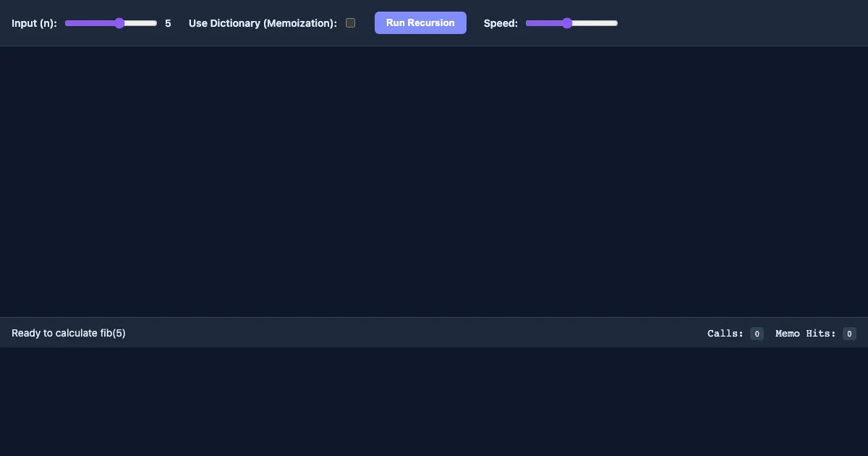Click the 'Memo Hits:' label
The width and height of the screenshot is (868, 456).
coord(806,334)
